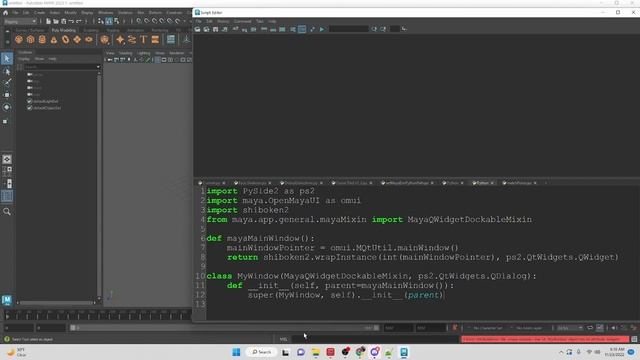Image resolution: width=640 pixels, height=360 pixels.
Task: Activate the Select tool in toolbox
Action: 7,58
